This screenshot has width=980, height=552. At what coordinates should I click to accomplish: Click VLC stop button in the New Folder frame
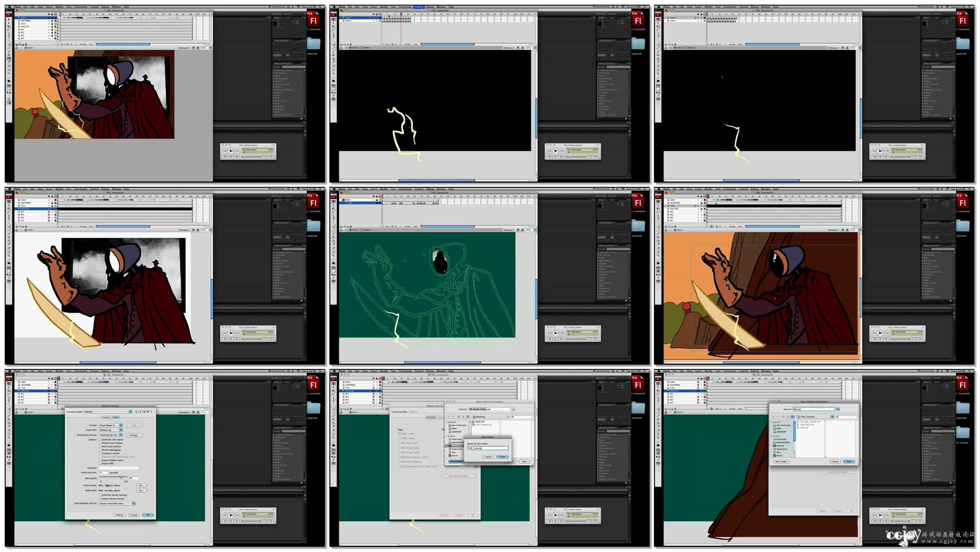(555, 521)
